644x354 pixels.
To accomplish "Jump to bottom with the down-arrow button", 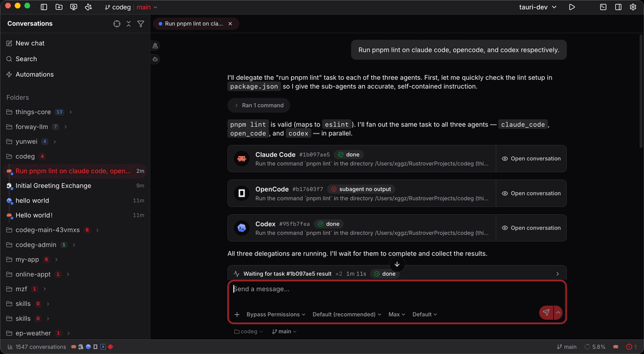I will point(397,264).
